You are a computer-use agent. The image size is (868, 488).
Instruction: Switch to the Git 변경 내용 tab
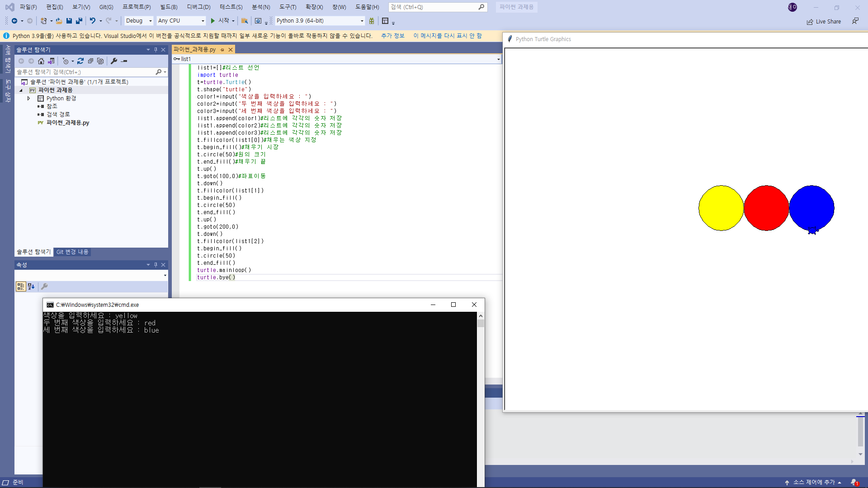coord(72,252)
